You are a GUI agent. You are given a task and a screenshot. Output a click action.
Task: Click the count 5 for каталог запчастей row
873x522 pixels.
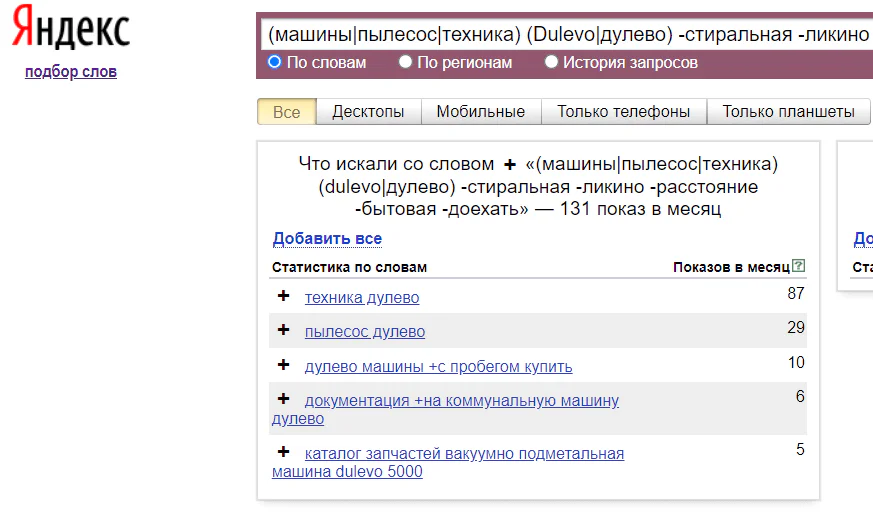pyautogui.click(x=800, y=449)
